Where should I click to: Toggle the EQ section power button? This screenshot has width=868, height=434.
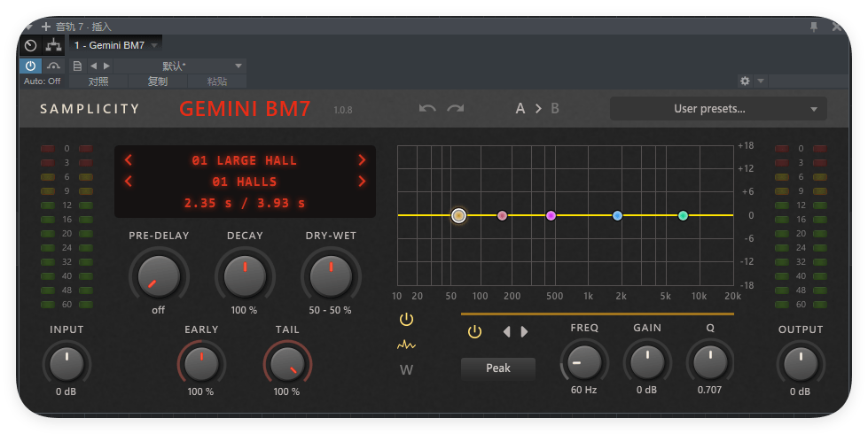point(406,319)
